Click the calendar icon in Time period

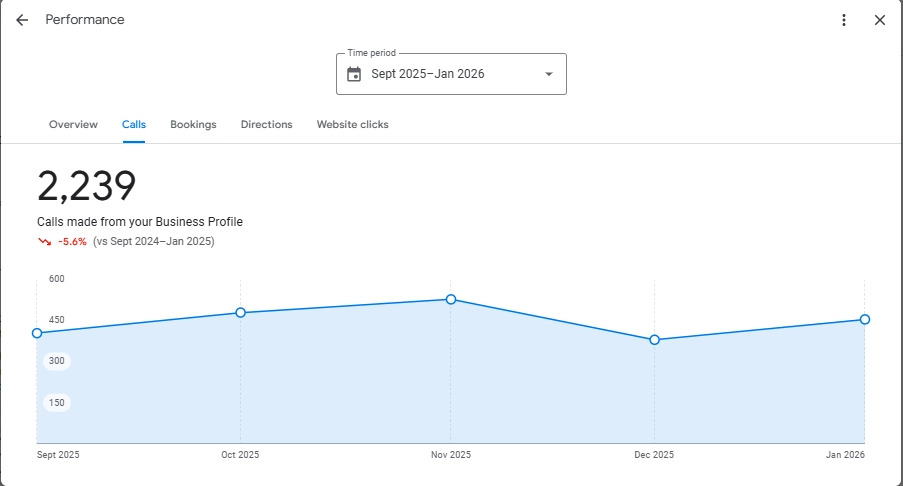[x=353, y=74]
